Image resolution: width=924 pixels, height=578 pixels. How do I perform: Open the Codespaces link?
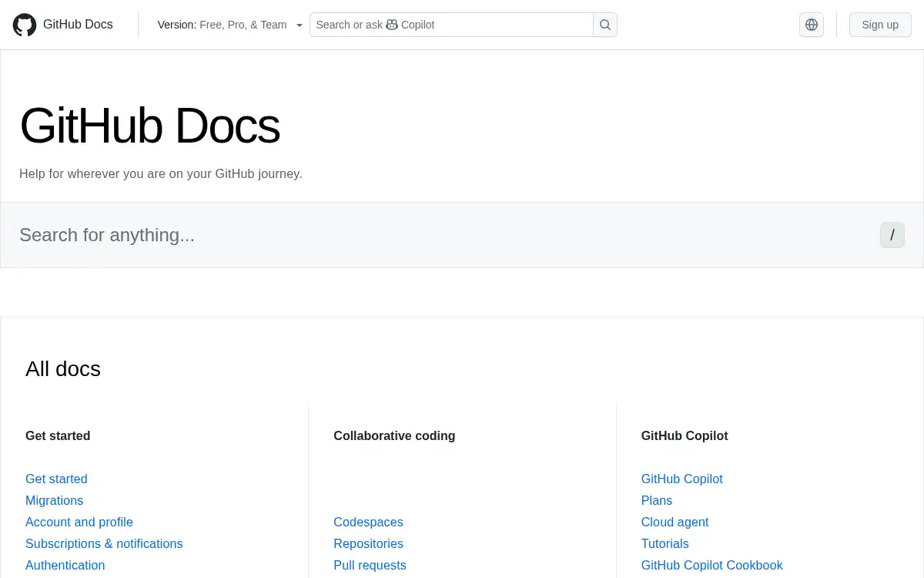coord(368,522)
